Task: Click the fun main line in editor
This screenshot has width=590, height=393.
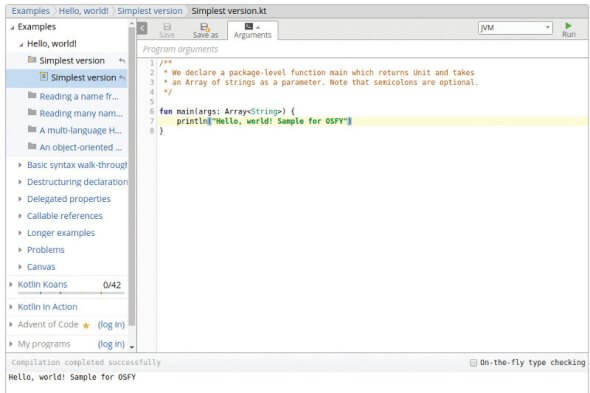Action: [x=227, y=111]
